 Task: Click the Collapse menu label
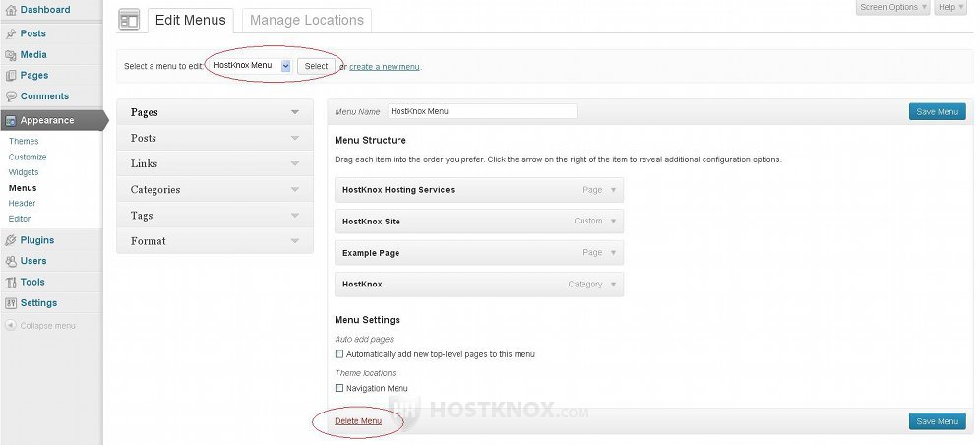point(47,326)
